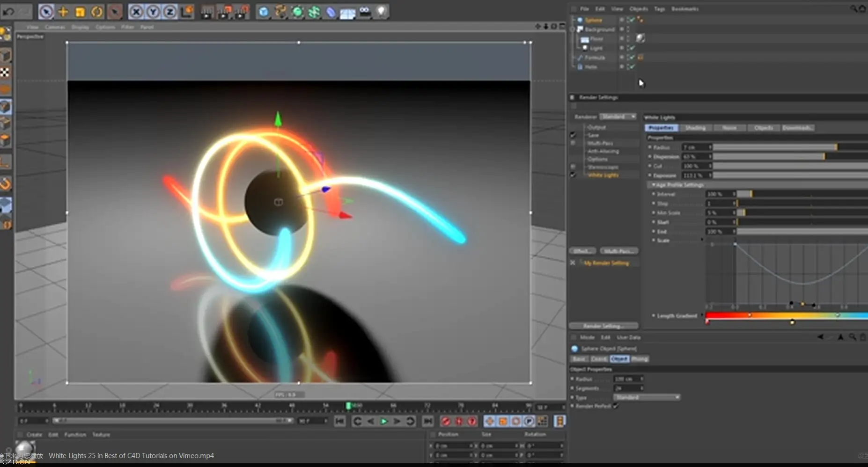This screenshot has height=467, width=868.
Task: Open the Cube primitive object icon
Action: tap(264, 12)
